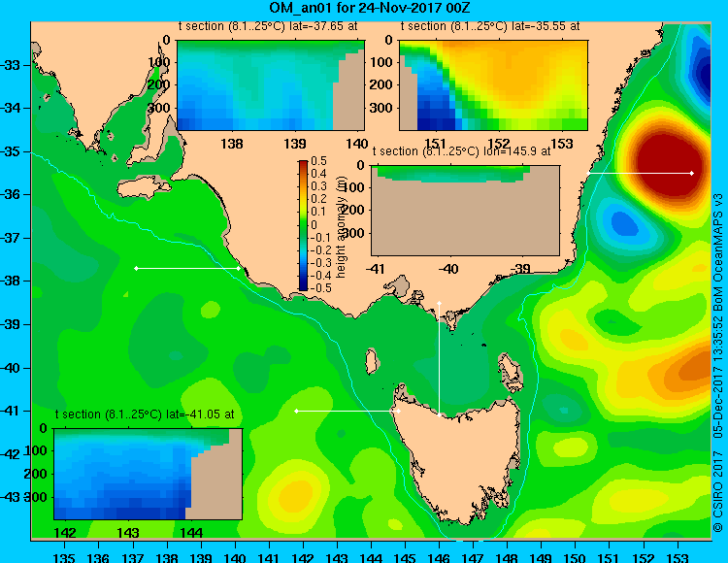Screen dimensions: 728x563
Task: Select the 't section (8.1..25°C) lat=-35.55 at' label
Action: click(x=490, y=26)
